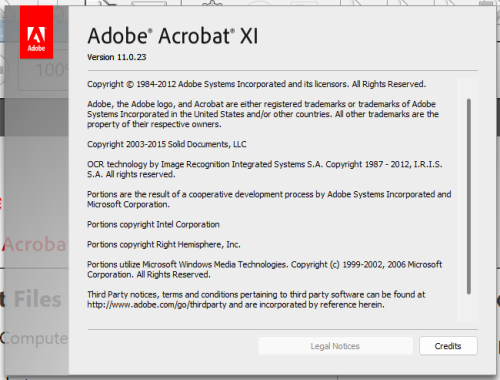Click the Portions copyright Right Hemisphere line
500x380 pixels.
(x=164, y=244)
